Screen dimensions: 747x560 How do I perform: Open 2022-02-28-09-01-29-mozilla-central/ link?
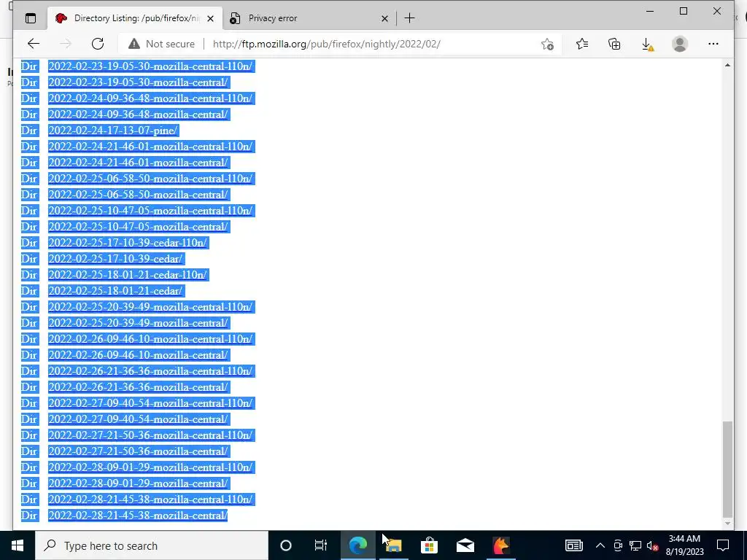(138, 483)
